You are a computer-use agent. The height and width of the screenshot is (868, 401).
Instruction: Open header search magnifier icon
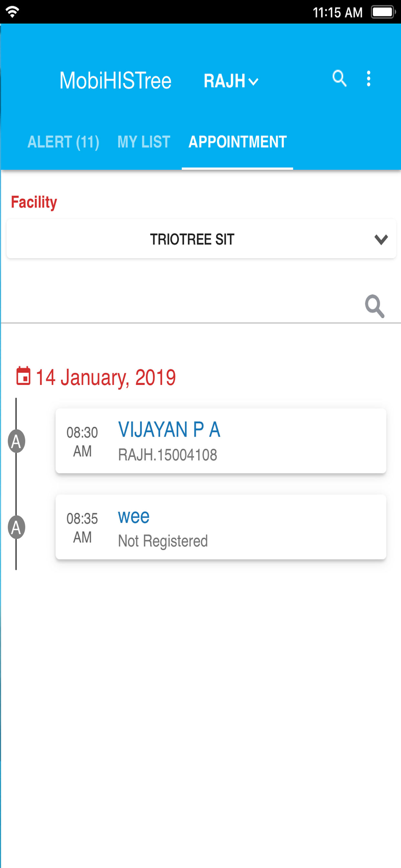339,79
